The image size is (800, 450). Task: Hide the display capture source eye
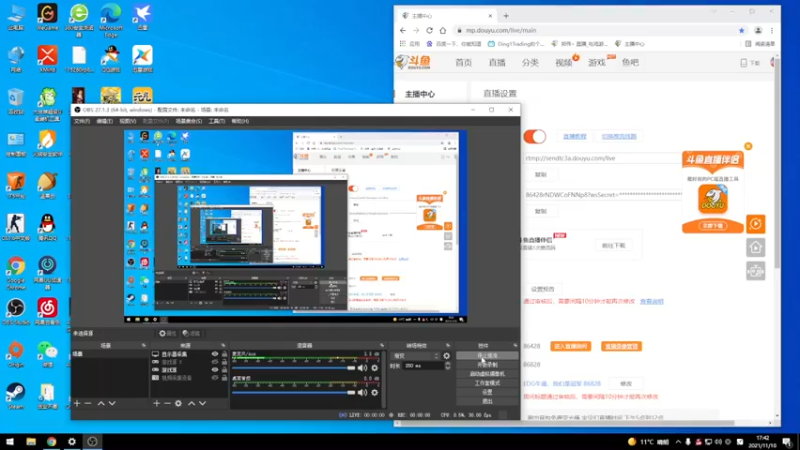(x=215, y=354)
